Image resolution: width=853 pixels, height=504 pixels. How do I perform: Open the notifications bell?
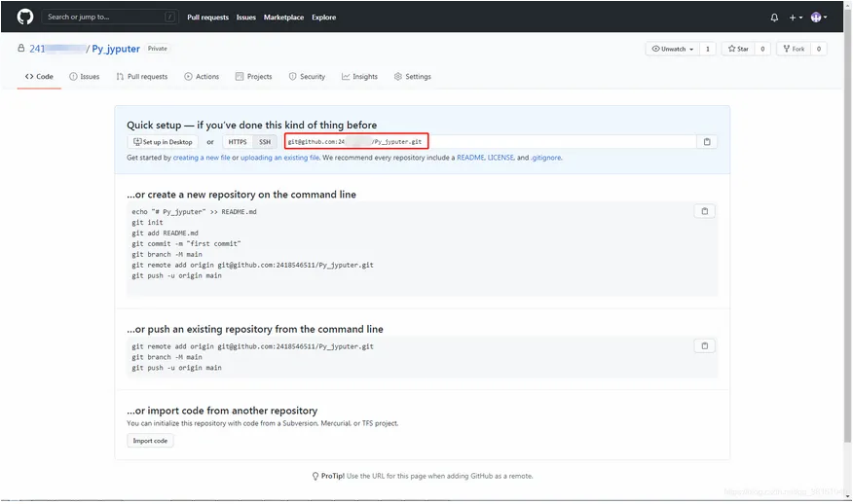tap(774, 18)
